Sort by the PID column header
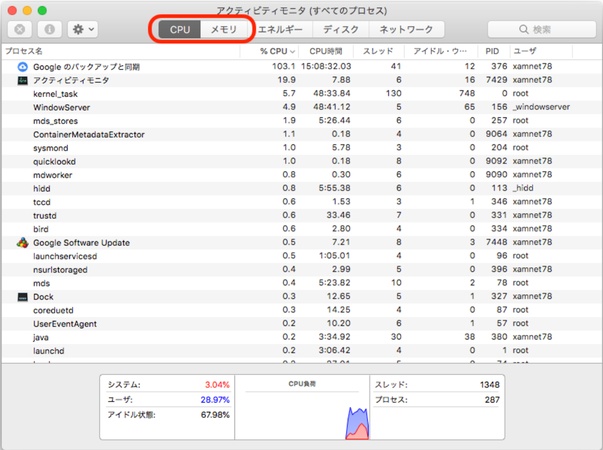 click(492, 51)
